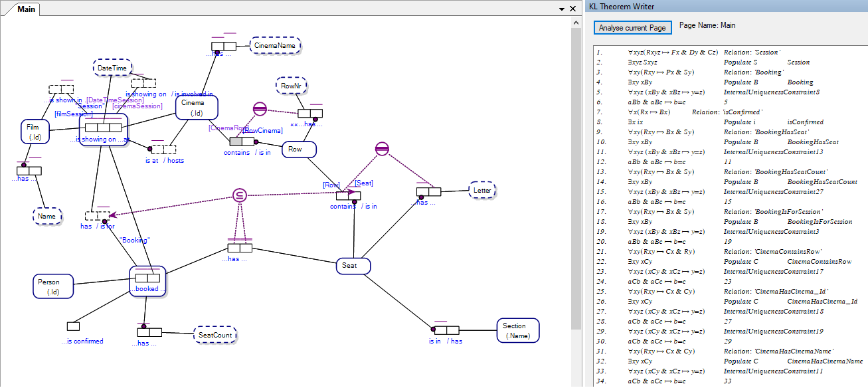Open the document tab list dropdown arrow
The image size is (868, 390).
click(x=562, y=9)
